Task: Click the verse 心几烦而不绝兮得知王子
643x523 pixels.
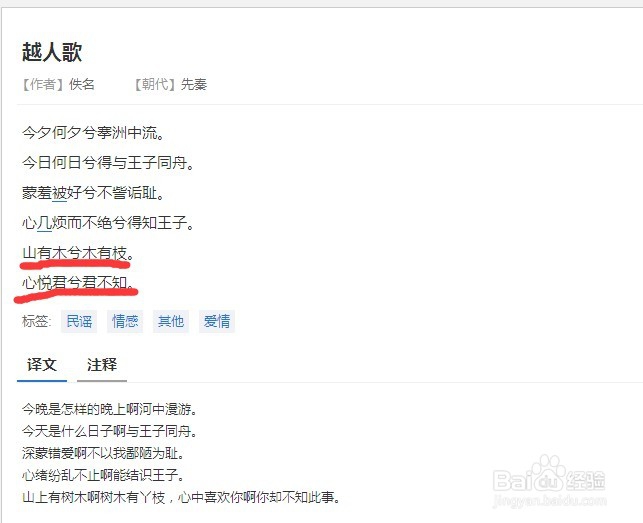Action: pos(108,223)
